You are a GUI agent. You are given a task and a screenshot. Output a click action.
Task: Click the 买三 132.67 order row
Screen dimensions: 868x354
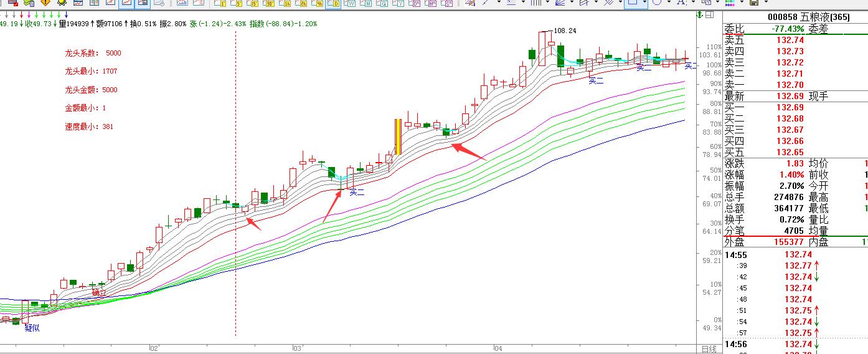pyautogui.click(x=795, y=130)
